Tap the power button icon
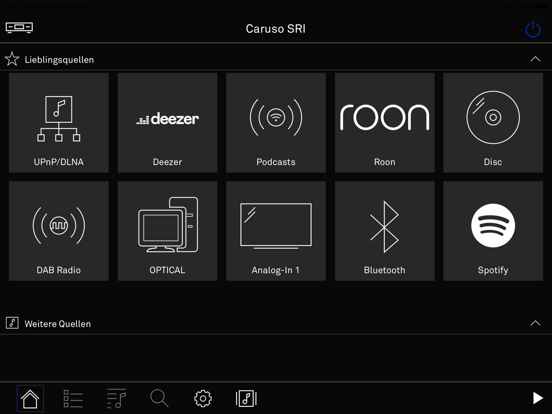The height and width of the screenshot is (414, 552). click(x=533, y=29)
